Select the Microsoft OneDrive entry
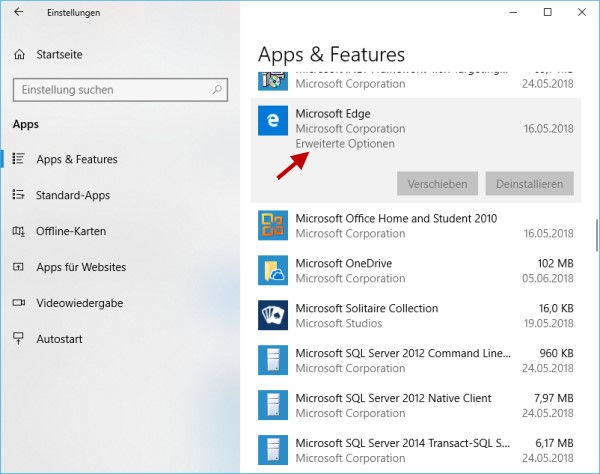The image size is (600, 474). pos(416,270)
